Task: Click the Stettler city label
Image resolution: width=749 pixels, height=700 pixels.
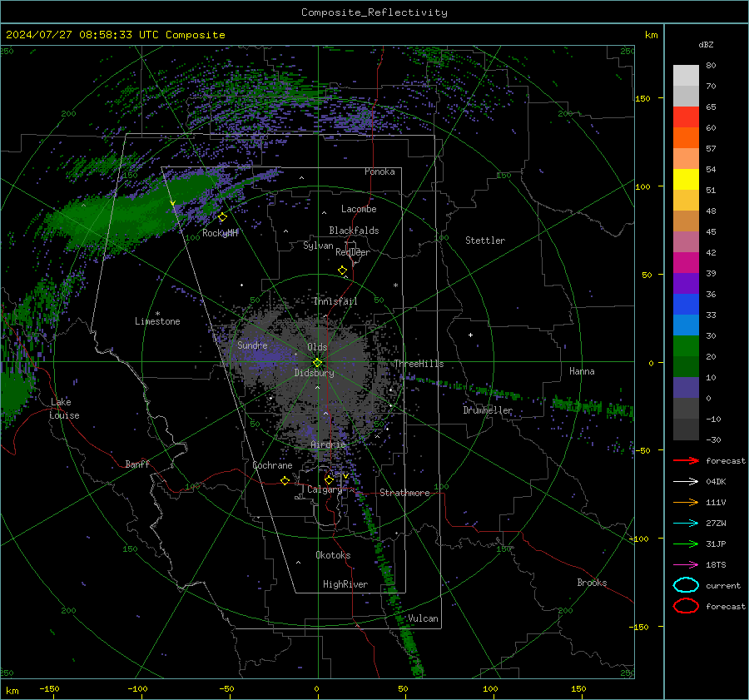Action: coord(485,241)
